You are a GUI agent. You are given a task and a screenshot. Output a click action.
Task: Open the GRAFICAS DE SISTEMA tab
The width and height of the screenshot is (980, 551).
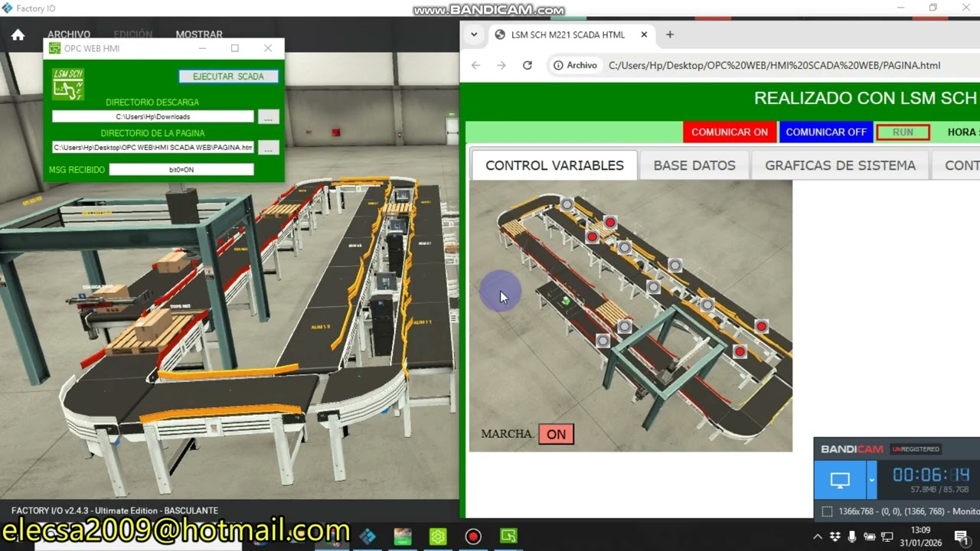click(x=840, y=165)
